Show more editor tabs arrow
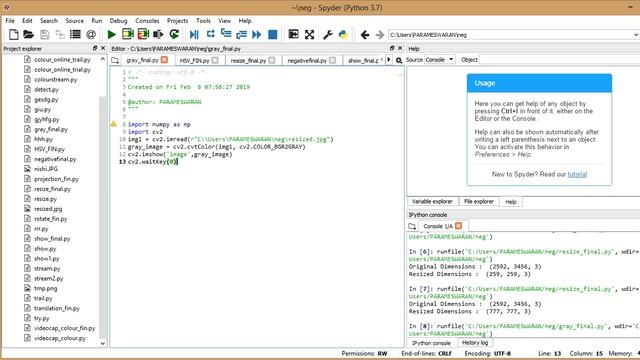 tap(389, 60)
